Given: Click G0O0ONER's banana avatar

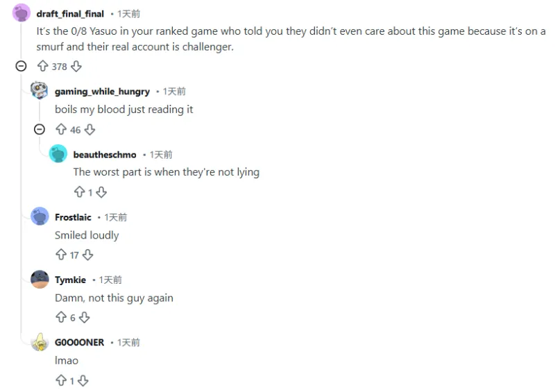Looking at the screenshot, I should [40, 342].
